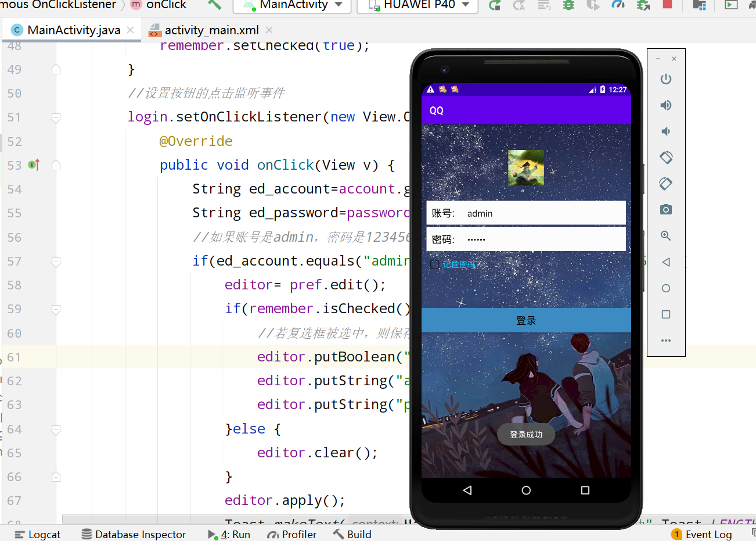Tap the 登录 login button in emulator
This screenshot has width=756, height=541.
525,320
